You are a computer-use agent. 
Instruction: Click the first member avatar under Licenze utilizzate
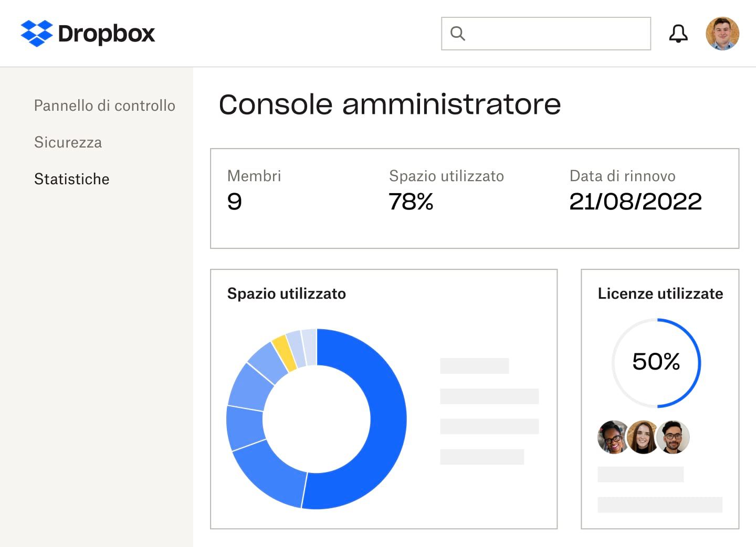click(x=612, y=437)
